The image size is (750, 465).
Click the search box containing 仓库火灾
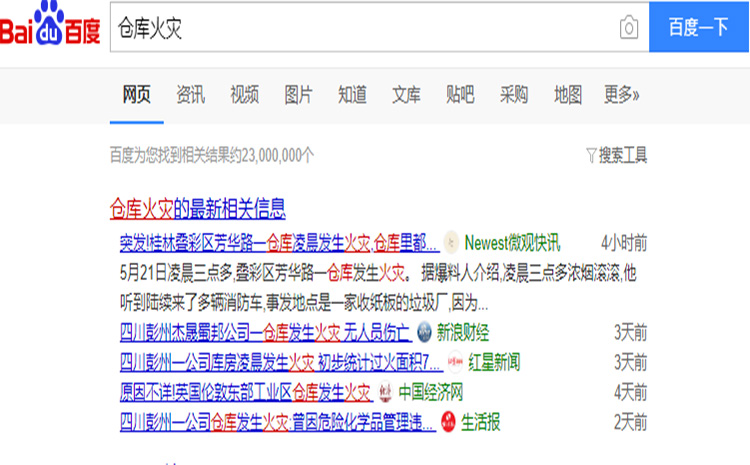360,27
